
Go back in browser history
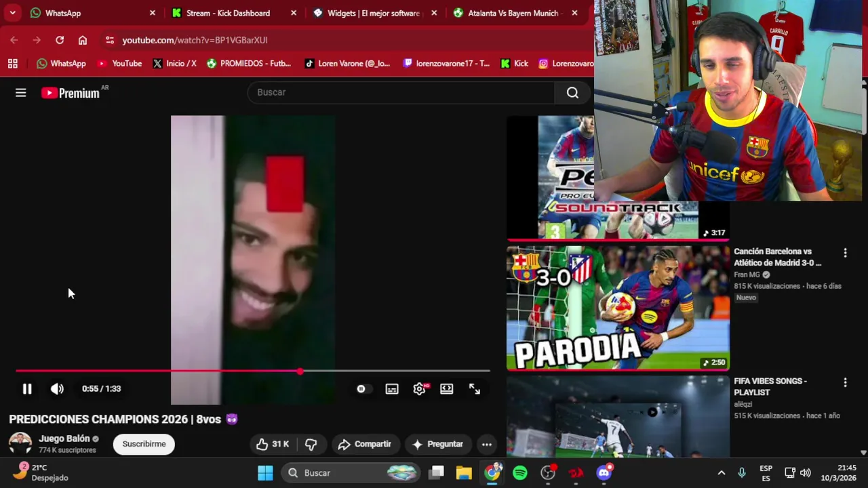click(14, 40)
